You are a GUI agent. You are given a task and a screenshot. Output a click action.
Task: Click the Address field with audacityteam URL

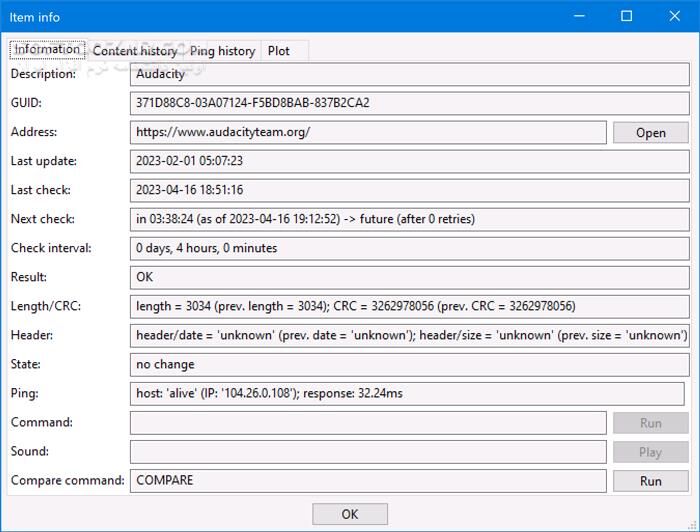(368, 132)
